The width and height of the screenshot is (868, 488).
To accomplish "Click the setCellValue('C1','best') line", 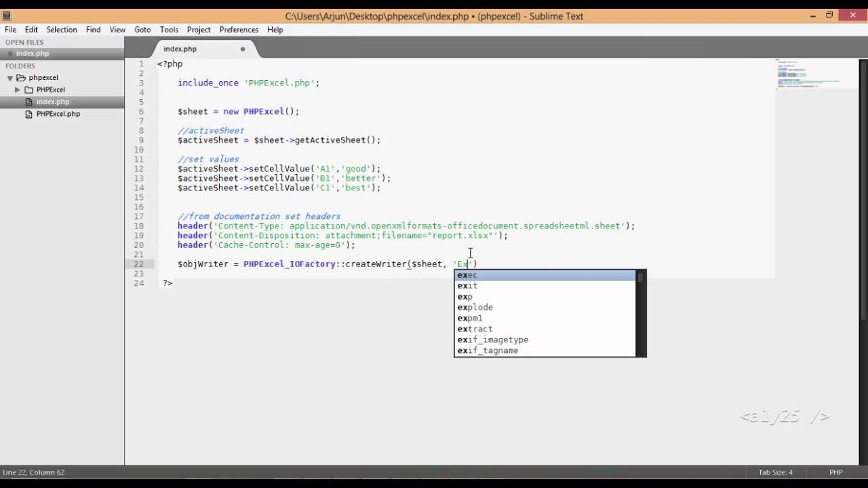I will pyautogui.click(x=279, y=188).
